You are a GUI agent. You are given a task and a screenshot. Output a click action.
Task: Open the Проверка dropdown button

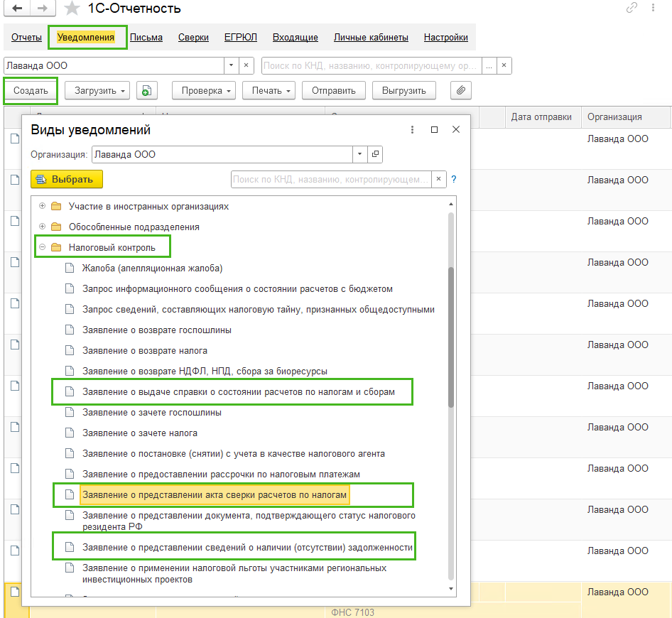[x=204, y=90]
